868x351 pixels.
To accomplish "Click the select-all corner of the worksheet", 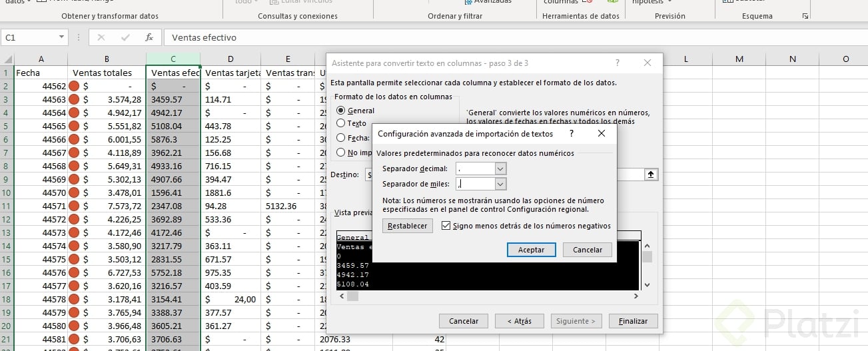I will tap(7, 59).
